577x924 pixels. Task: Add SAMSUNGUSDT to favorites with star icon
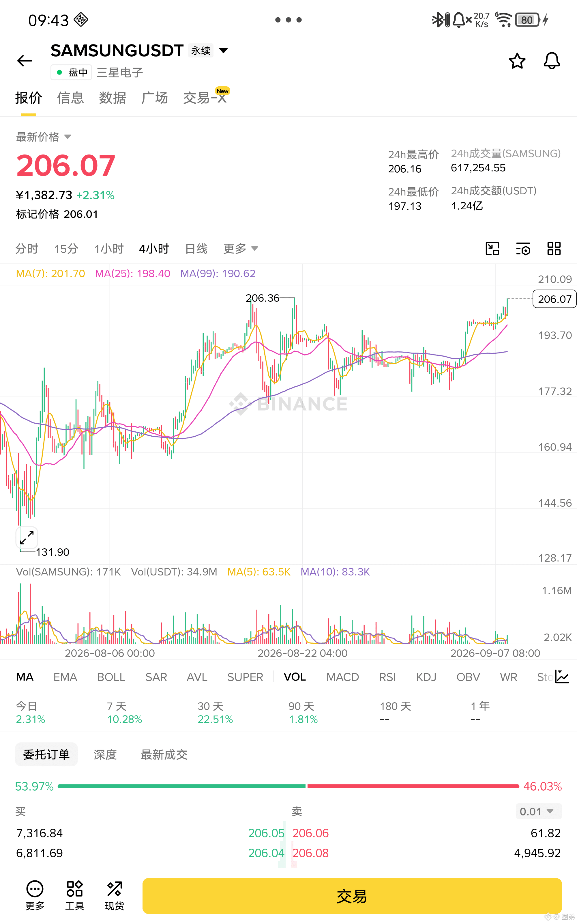coord(517,61)
